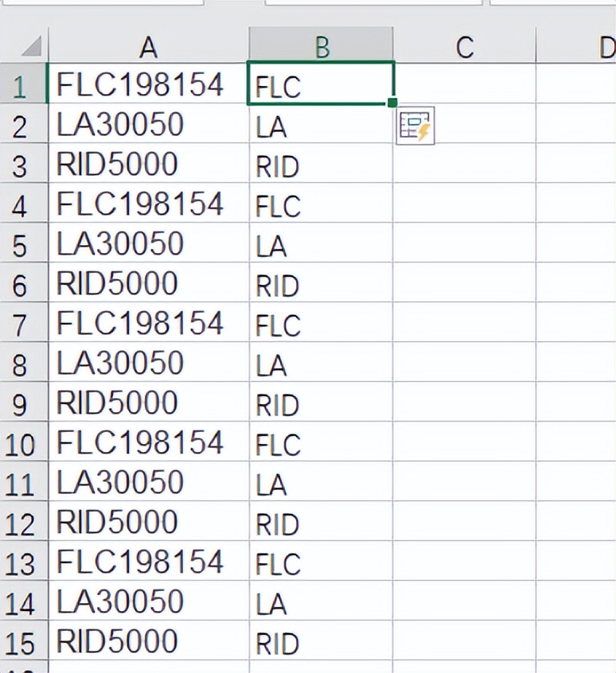Click cell B9 containing RID
Screen dimensions: 616x673
(321, 402)
